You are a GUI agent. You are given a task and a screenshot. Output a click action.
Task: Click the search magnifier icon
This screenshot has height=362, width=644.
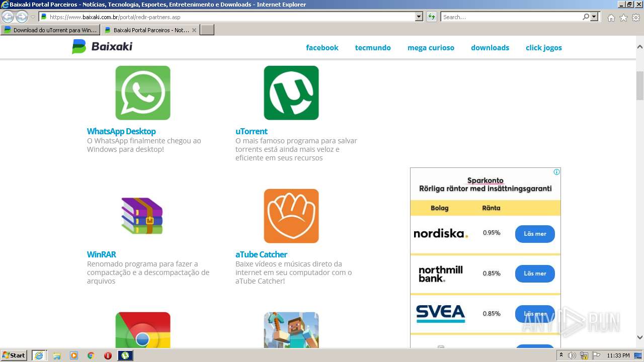(586, 17)
